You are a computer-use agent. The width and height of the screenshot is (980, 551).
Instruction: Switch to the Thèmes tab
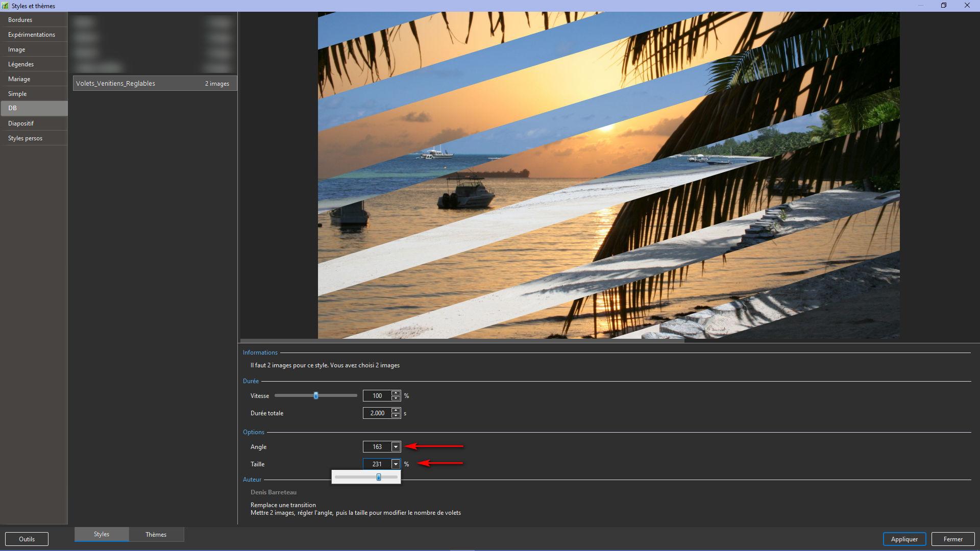point(156,534)
